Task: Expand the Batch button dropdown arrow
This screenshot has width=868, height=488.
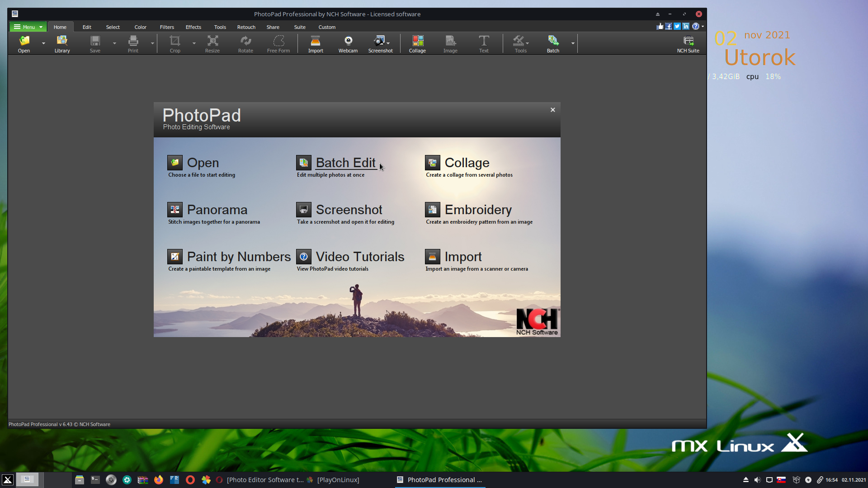Action: (573, 43)
